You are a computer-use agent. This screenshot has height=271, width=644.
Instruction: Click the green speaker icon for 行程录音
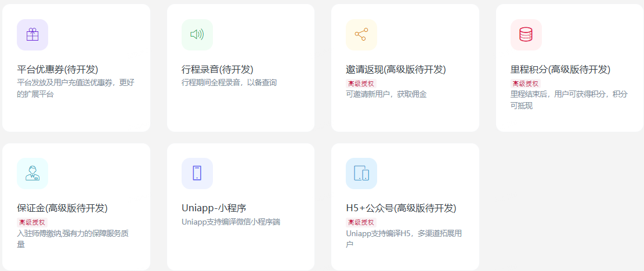click(197, 35)
